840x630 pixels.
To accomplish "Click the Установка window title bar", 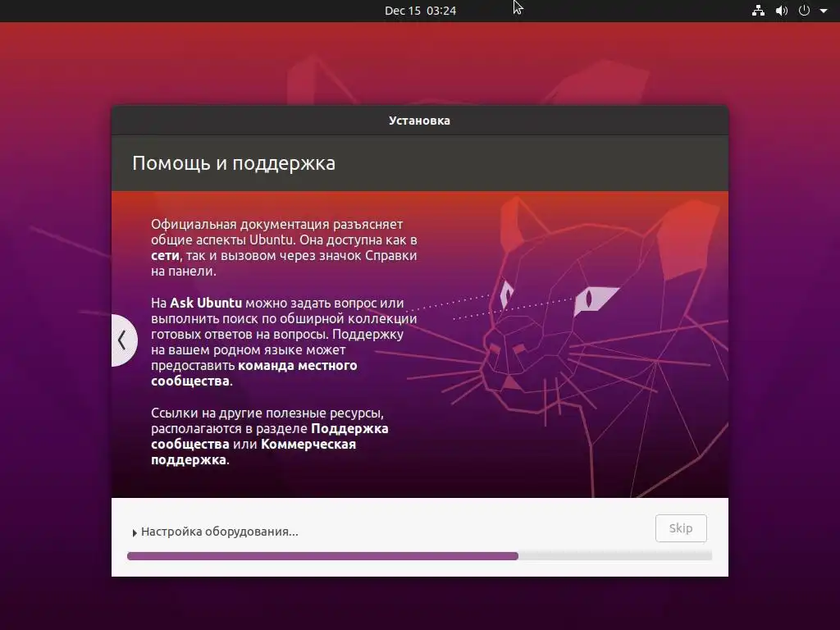I will (419, 121).
